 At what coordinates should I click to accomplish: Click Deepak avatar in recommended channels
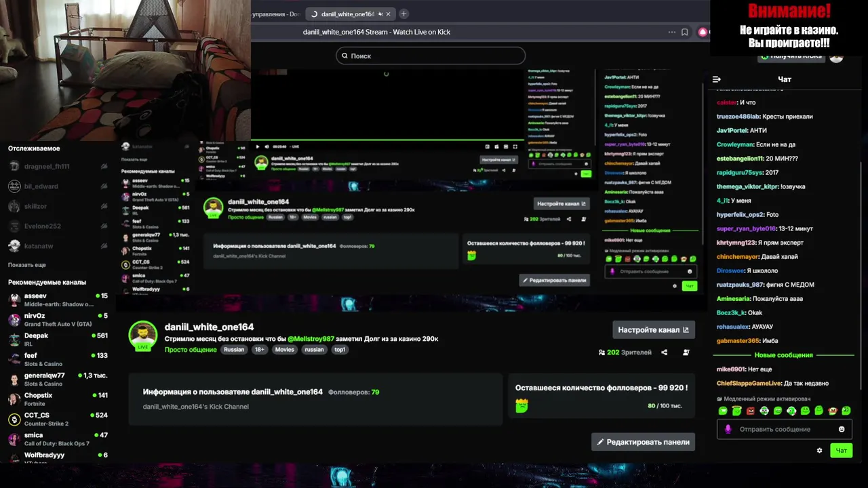pyautogui.click(x=14, y=340)
